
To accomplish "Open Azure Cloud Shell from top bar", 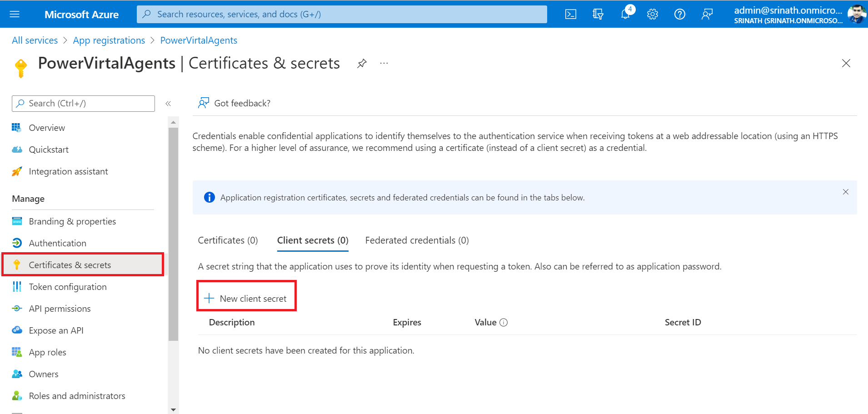I will click(x=570, y=15).
